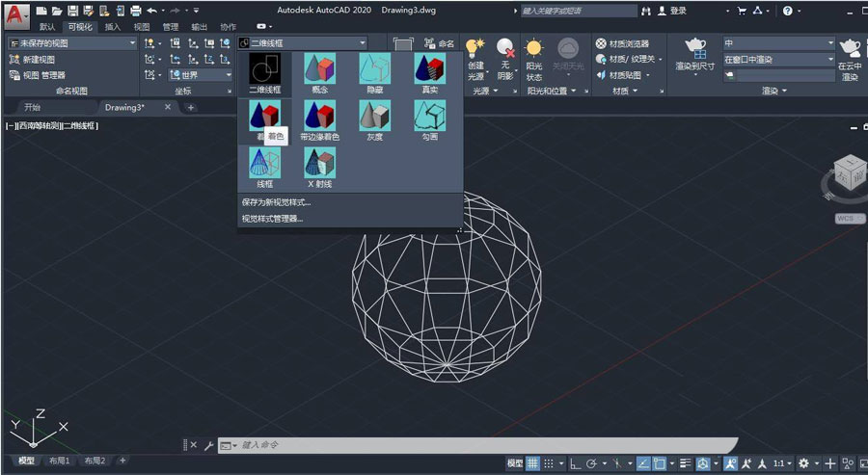Select the 隐藏 visual style thumbnail
This screenshot has width=868, height=475.
[375, 73]
